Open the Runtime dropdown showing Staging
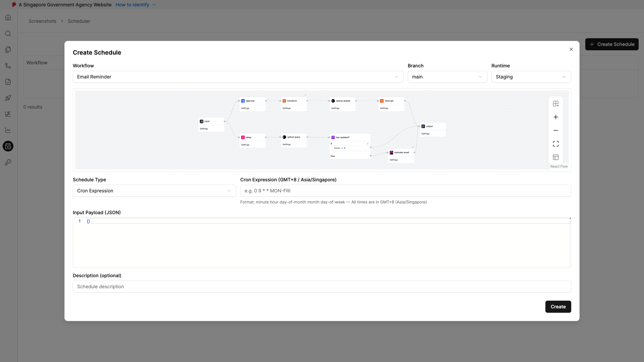 pyautogui.click(x=531, y=77)
